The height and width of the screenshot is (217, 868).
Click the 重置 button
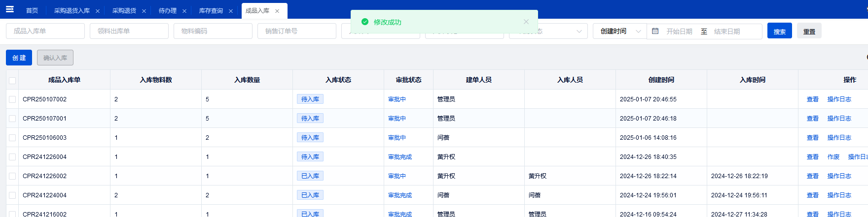(x=809, y=31)
